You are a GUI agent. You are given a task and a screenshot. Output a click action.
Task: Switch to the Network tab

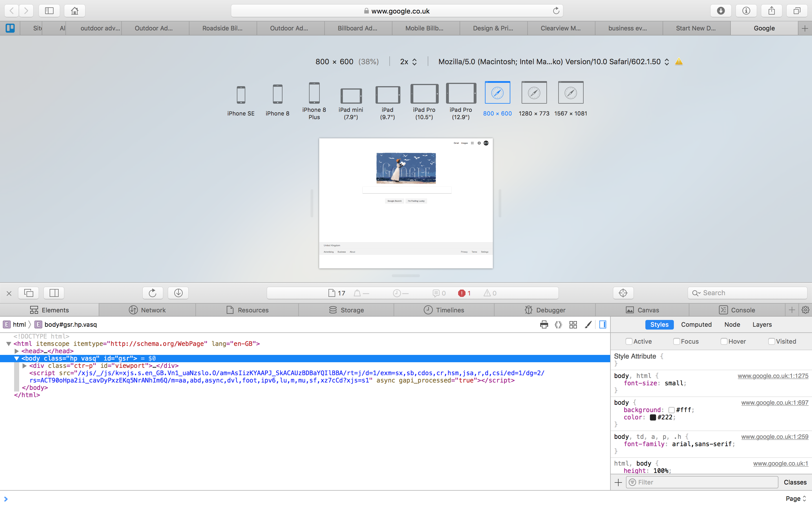pos(147,310)
